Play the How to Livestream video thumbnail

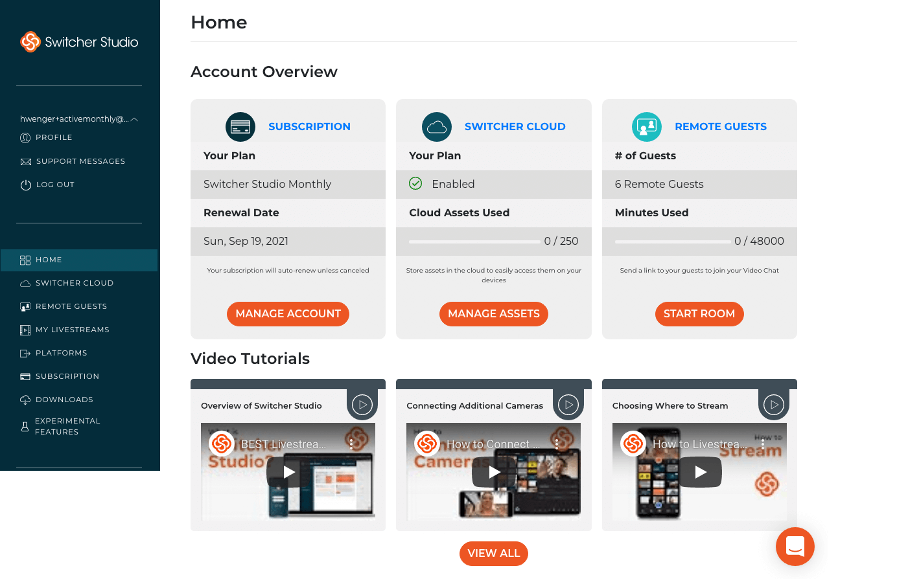coord(700,472)
